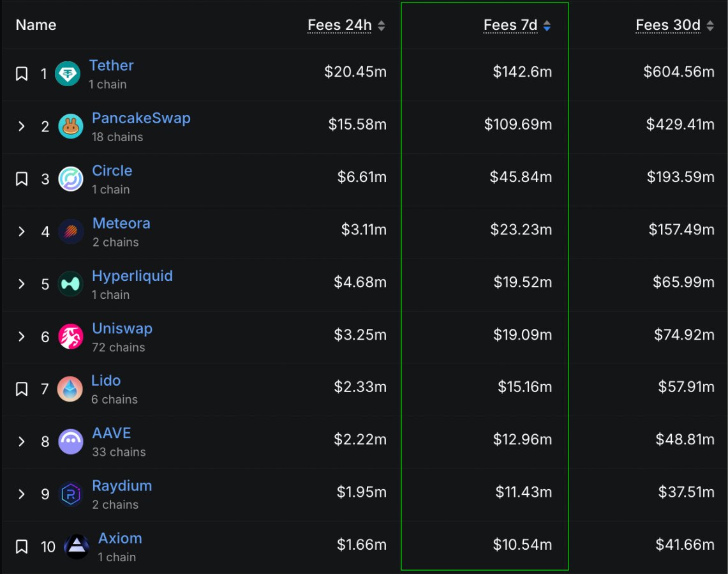This screenshot has height=574, width=728.
Task: Click the '72 chains' text under Uniswap
Action: point(119,347)
